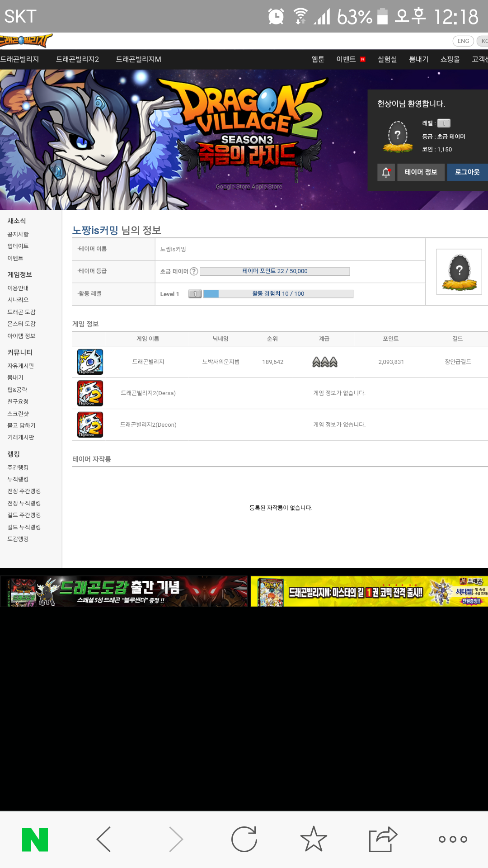Open the notification bell icon
The image size is (488, 868).
tap(386, 172)
